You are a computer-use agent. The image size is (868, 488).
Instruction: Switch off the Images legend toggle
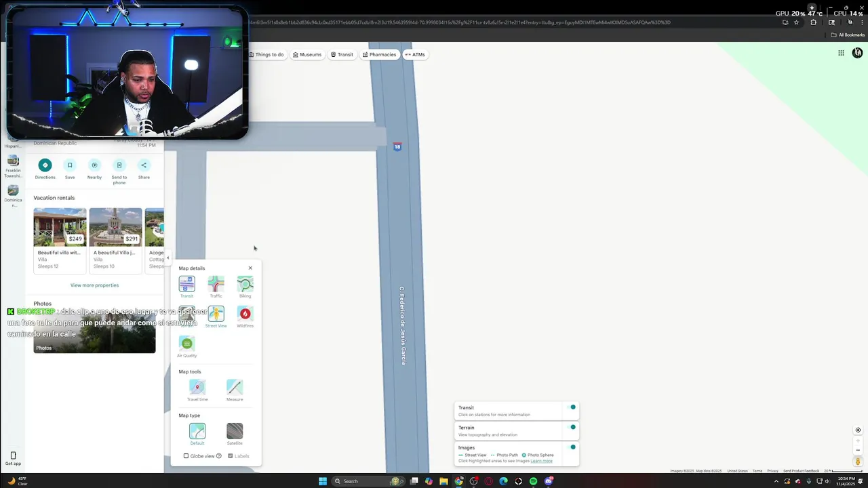[x=572, y=447]
